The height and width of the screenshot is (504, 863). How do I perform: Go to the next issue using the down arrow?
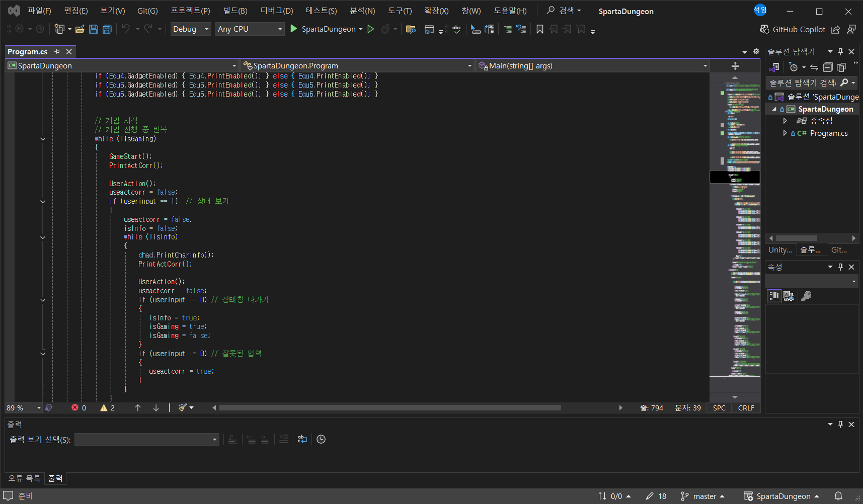[156, 408]
